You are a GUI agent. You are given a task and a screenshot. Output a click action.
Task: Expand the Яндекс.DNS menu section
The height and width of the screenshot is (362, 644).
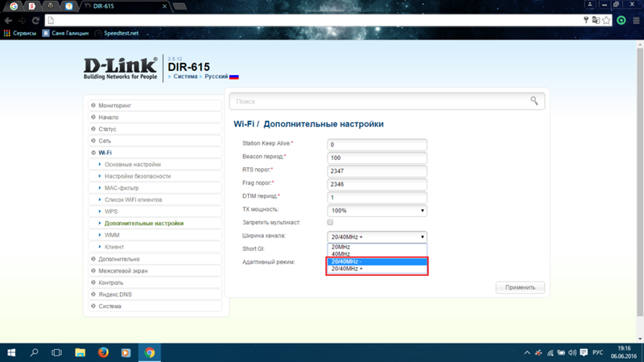click(x=155, y=294)
